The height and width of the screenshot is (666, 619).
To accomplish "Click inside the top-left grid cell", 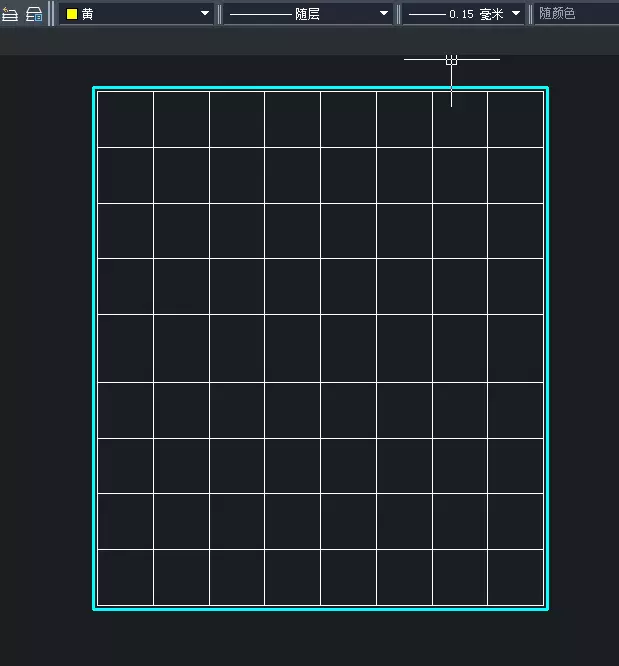I will (x=125, y=119).
